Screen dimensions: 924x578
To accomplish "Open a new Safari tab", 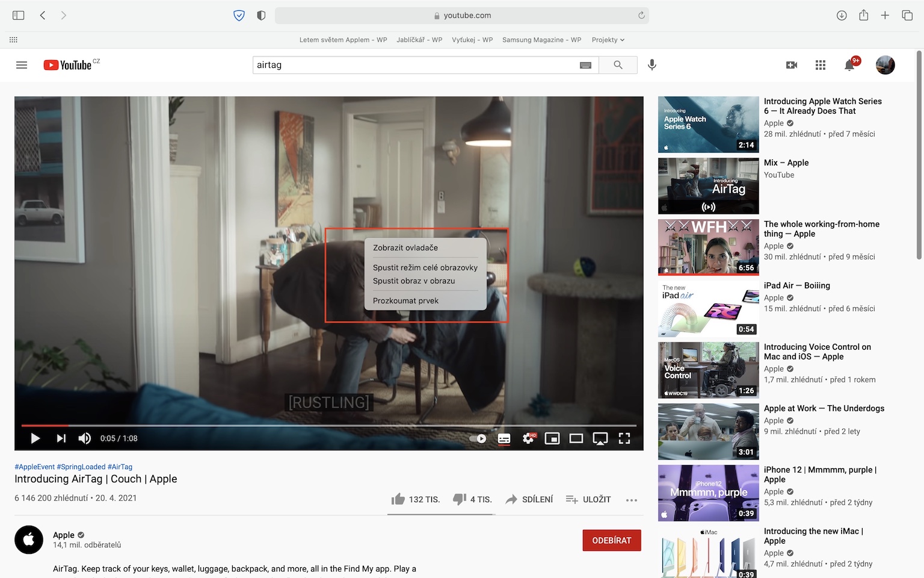I will click(885, 16).
